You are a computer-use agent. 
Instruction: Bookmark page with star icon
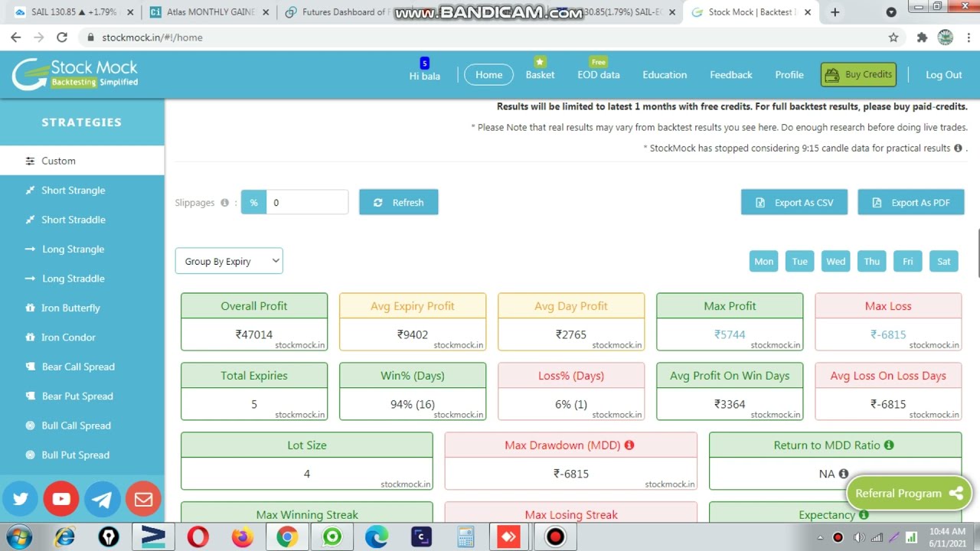893,37
